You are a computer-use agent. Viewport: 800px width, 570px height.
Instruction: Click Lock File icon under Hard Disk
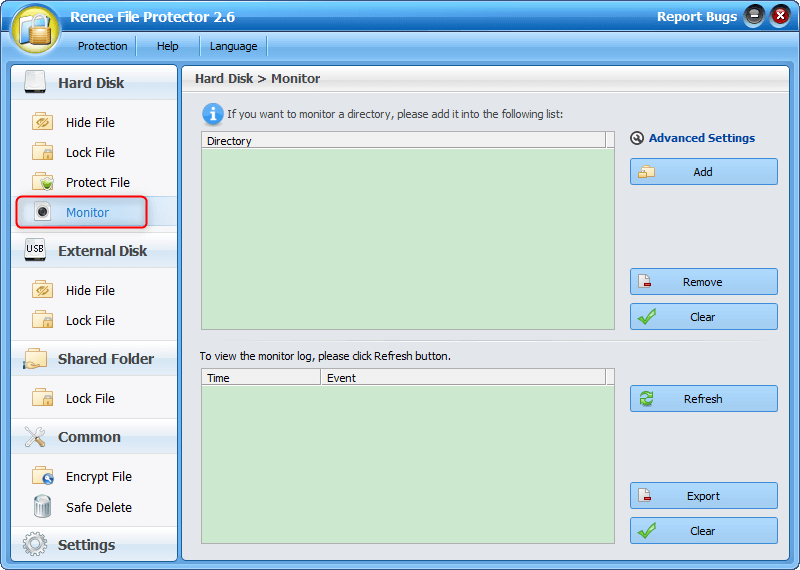[42, 152]
